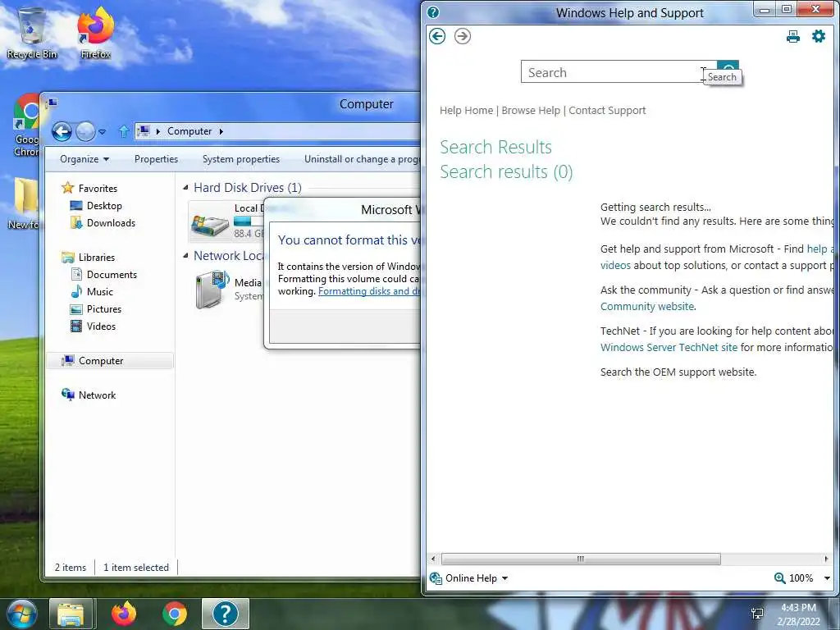Click the Help window title icon
The image size is (840, 630).
433,12
